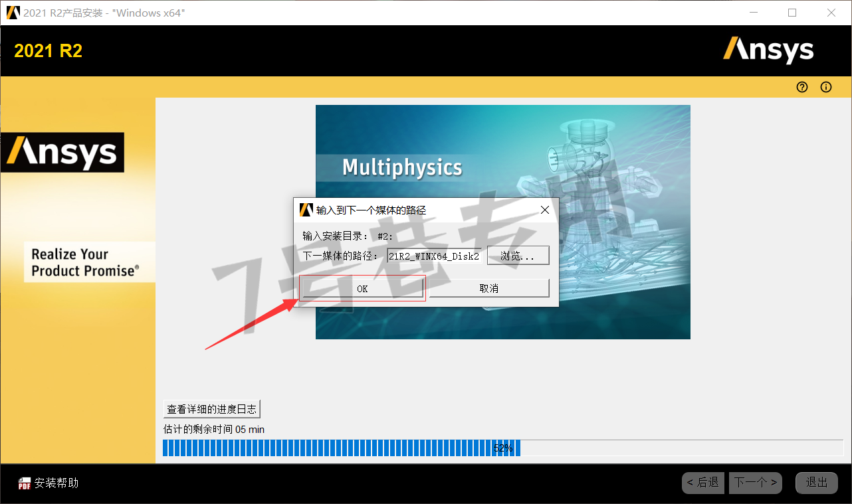The width and height of the screenshot is (852, 504).
Task: Click OK in the media path dialog
Action: pyautogui.click(x=362, y=288)
